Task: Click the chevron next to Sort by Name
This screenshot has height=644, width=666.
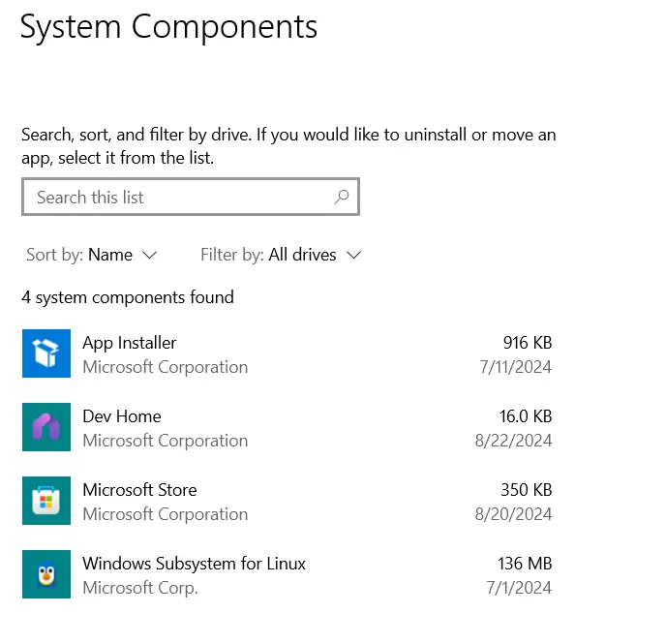Action: click(149, 255)
